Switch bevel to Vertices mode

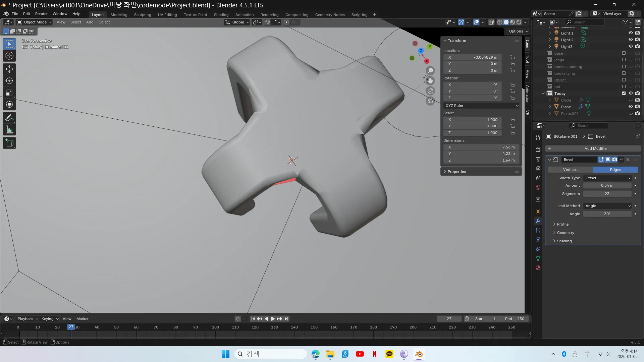(570, 170)
